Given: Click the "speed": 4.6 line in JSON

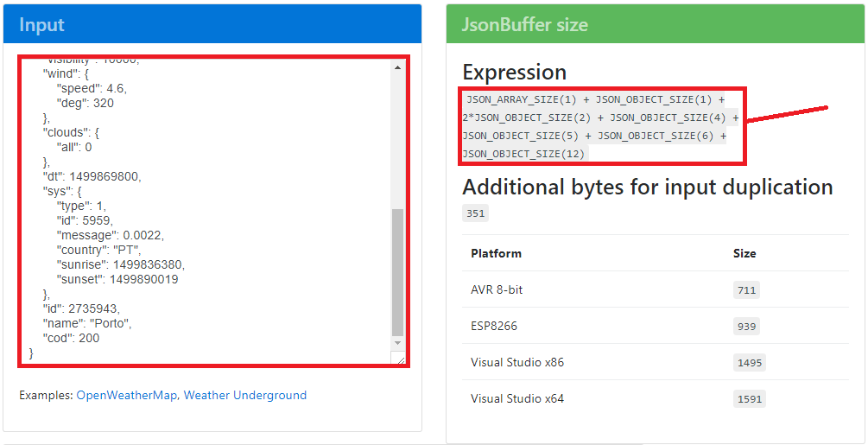Looking at the screenshot, I should pyautogui.click(x=92, y=88).
